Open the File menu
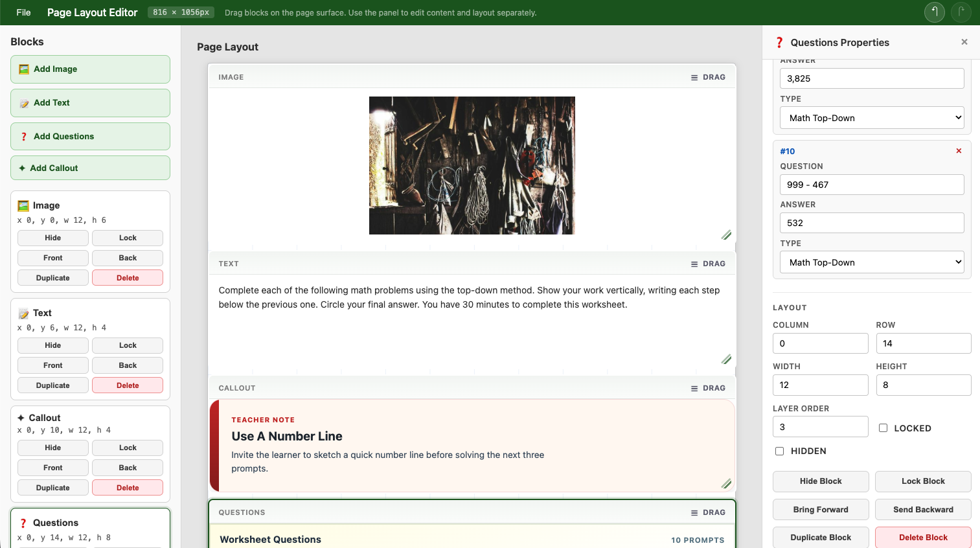 (x=23, y=12)
